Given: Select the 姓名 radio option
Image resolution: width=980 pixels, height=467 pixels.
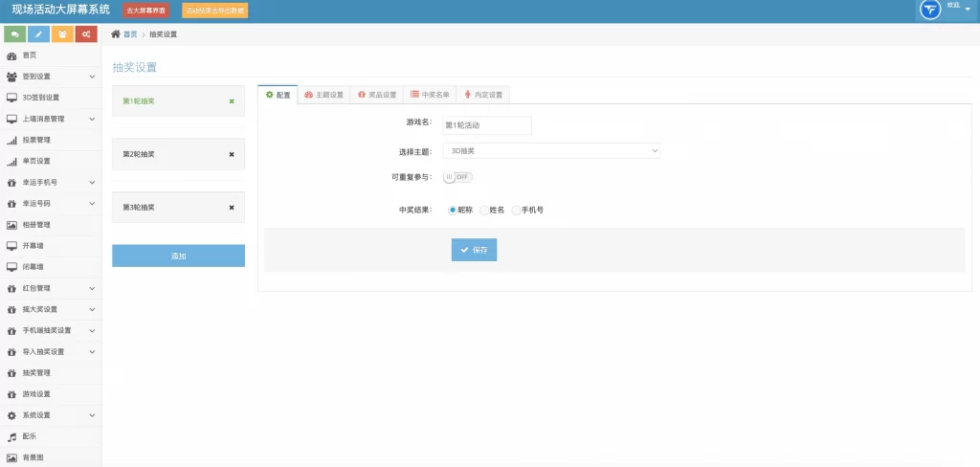Looking at the screenshot, I should coord(483,211).
